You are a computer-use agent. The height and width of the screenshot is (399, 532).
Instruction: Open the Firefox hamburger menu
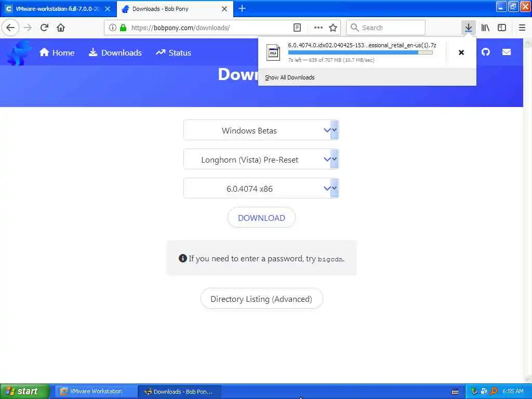pyautogui.click(x=522, y=28)
